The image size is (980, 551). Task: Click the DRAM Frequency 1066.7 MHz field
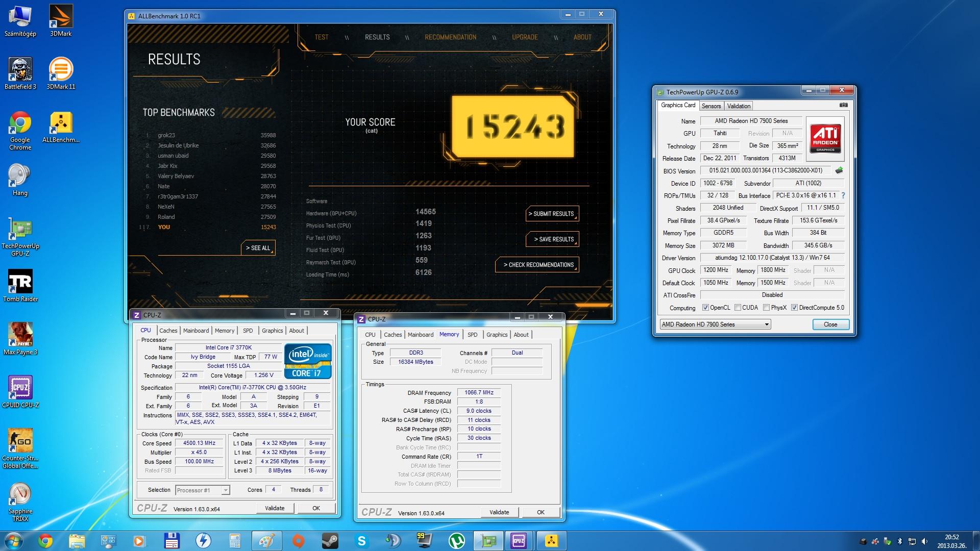click(479, 392)
